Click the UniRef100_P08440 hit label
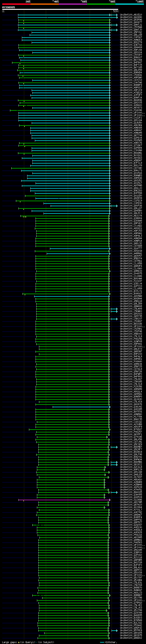The image size is (146, 644). tap(131, 361)
